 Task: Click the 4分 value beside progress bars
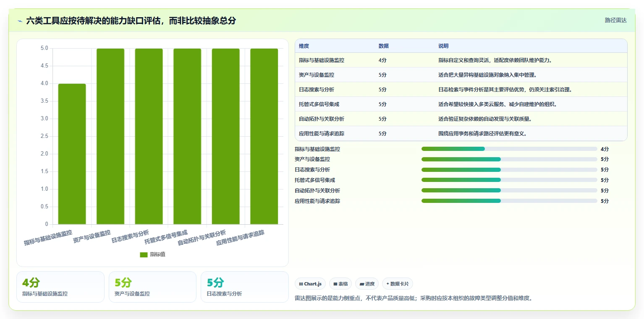click(605, 149)
